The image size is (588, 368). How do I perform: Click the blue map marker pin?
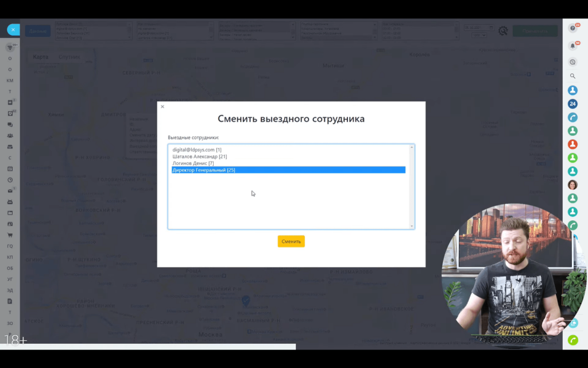tap(246, 300)
